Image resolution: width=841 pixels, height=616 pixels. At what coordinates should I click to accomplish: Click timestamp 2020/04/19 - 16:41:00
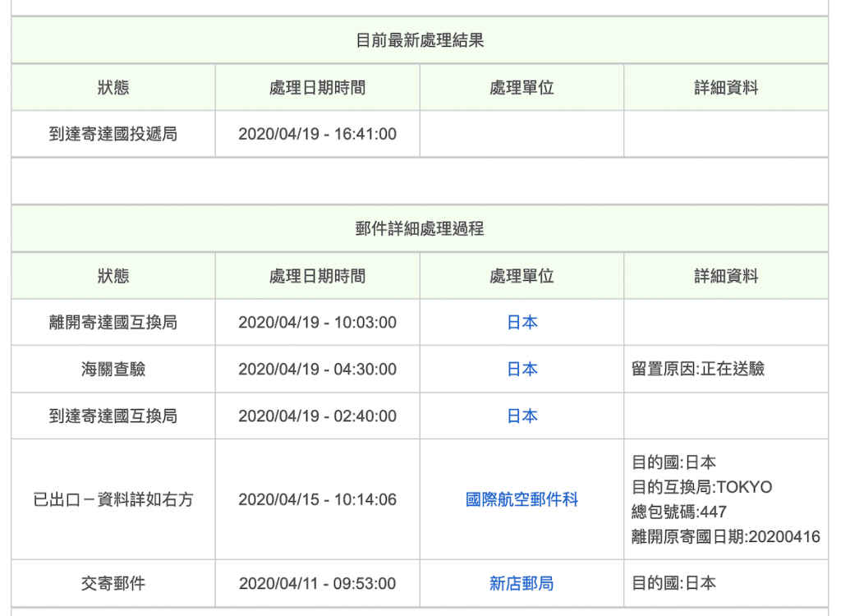pyautogui.click(x=317, y=134)
